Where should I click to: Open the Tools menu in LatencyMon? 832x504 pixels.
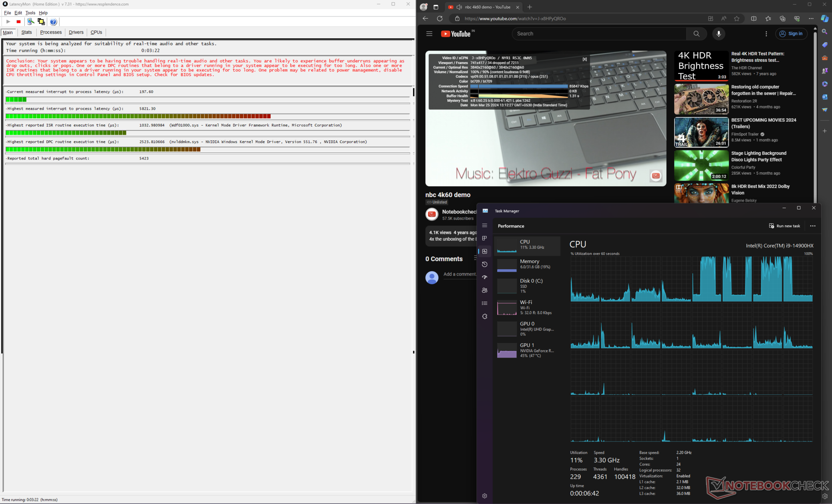30,13
